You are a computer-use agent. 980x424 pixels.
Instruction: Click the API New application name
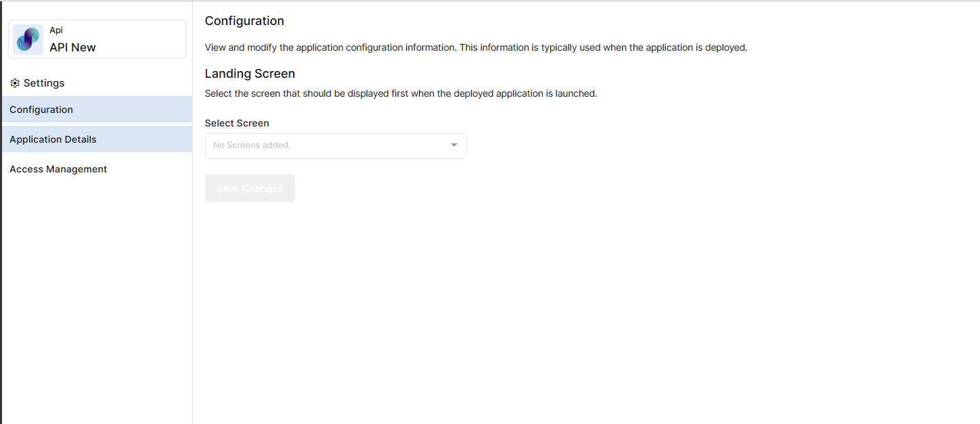click(x=72, y=47)
